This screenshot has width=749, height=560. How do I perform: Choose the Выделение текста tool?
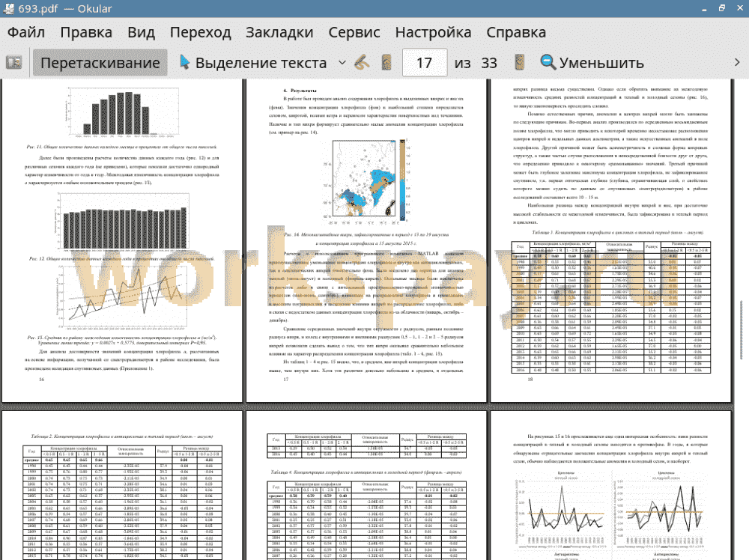[252, 63]
